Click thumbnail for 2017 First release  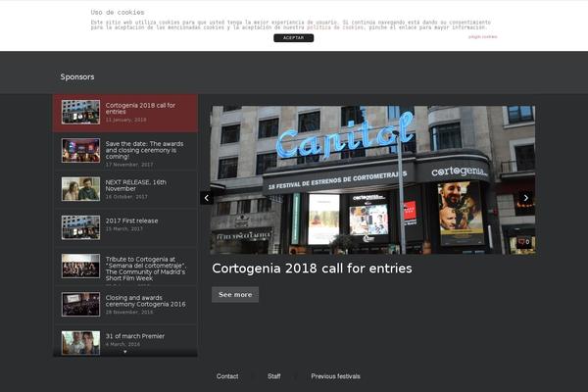pyautogui.click(x=80, y=227)
